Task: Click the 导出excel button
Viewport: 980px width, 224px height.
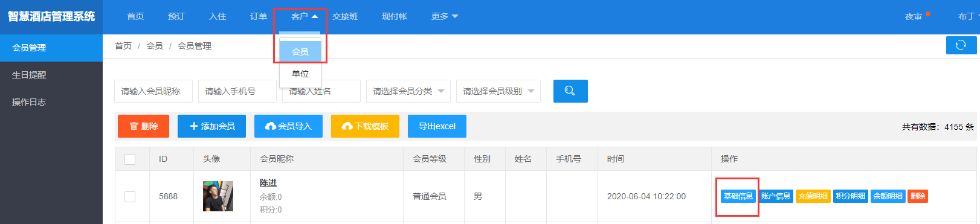Action: point(437,126)
